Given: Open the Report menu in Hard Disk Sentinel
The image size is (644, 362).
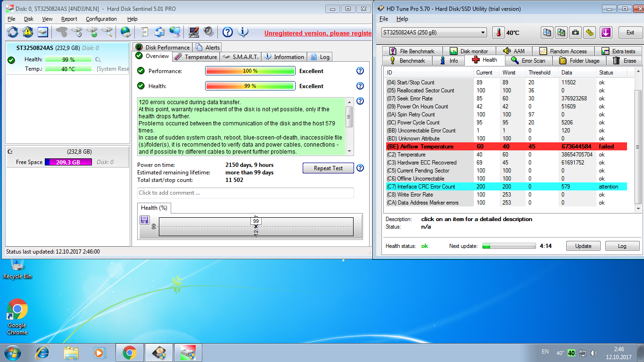Looking at the screenshot, I should click(x=69, y=19).
